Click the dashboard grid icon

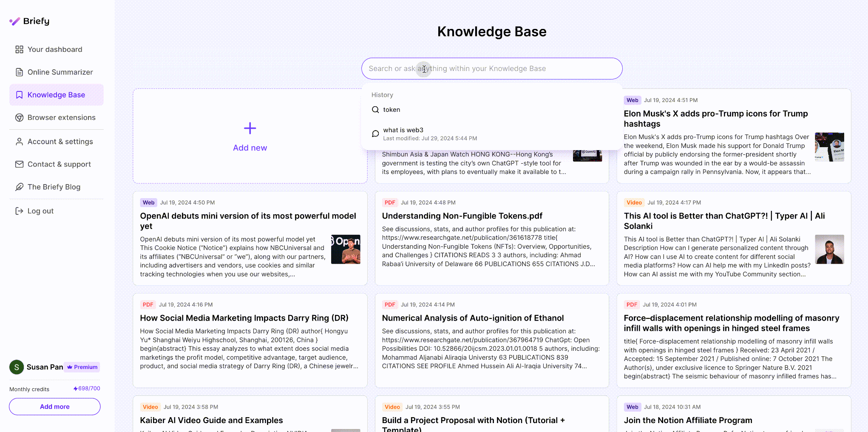[19, 50]
